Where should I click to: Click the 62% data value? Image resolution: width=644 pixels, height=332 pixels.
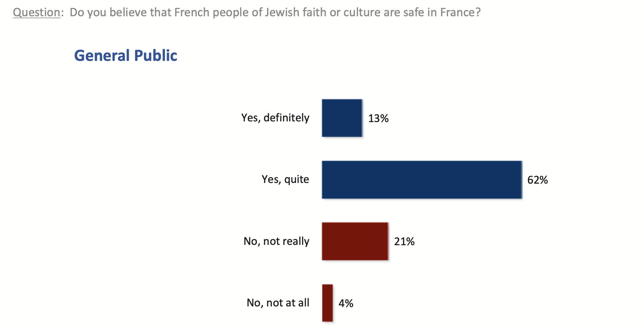point(537,180)
